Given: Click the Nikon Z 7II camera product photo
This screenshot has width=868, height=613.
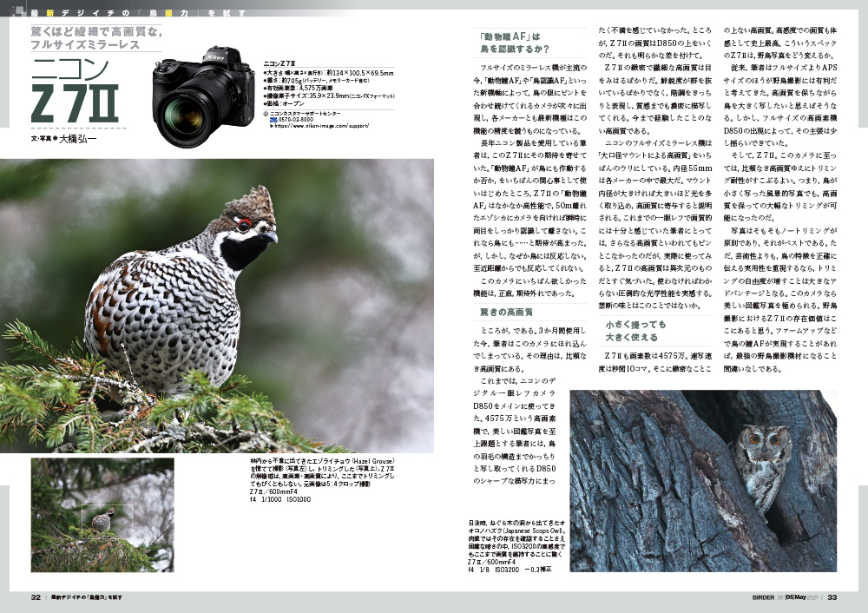Looking at the screenshot, I should point(205,97).
